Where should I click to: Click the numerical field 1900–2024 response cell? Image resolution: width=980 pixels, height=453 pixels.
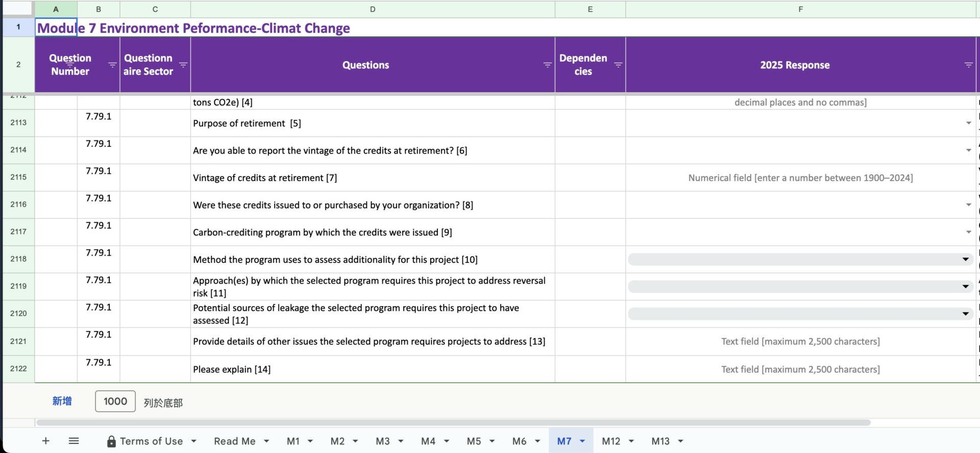800,178
